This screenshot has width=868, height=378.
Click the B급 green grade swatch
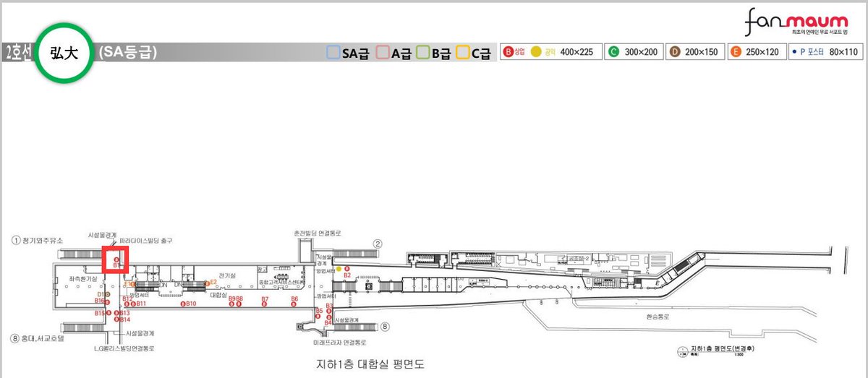(423, 53)
